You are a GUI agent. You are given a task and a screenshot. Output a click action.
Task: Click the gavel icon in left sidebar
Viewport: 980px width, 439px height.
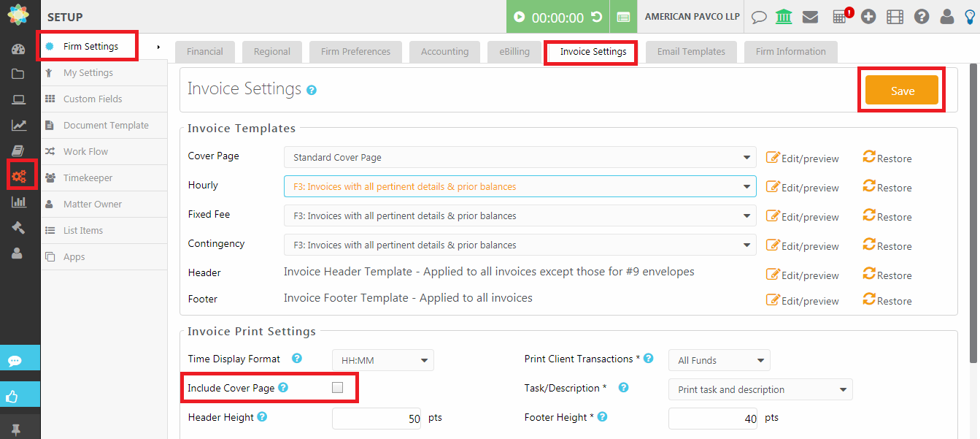pos(19,227)
